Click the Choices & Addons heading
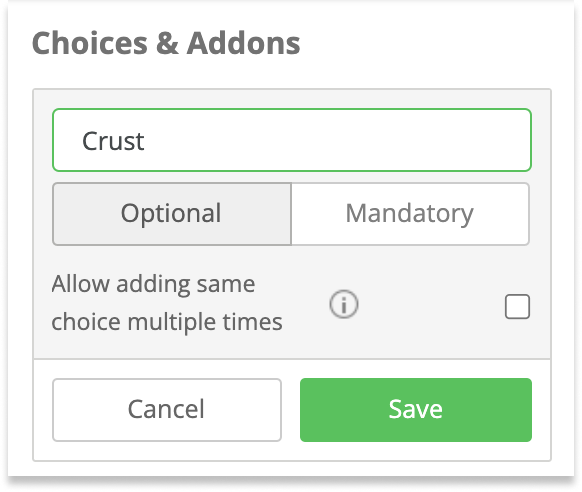This screenshot has width=582, height=492. pyautogui.click(x=166, y=43)
